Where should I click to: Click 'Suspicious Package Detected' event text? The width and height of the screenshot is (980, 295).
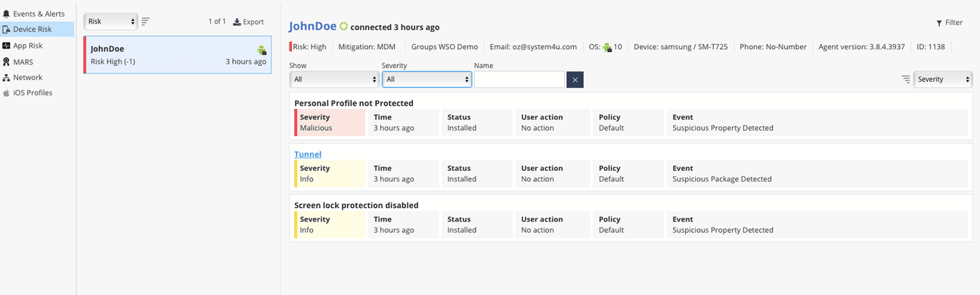(722, 179)
